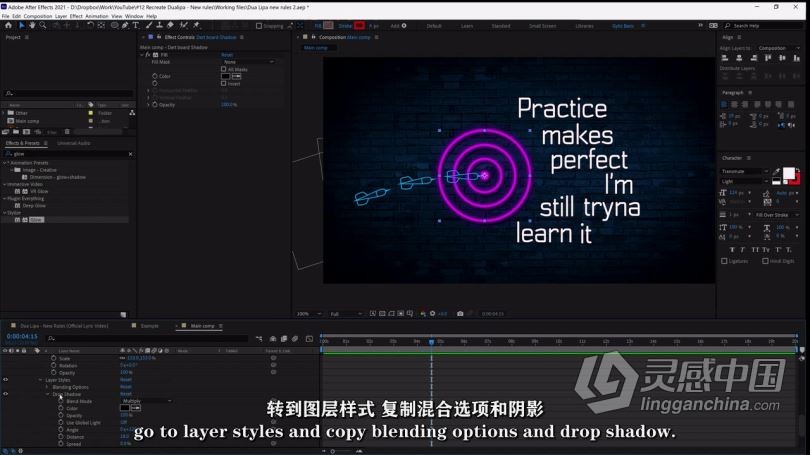The height and width of the screenshot is (455, 810).
Task: Open the Light font style dropdown
Action: click(x=745, y=181)
